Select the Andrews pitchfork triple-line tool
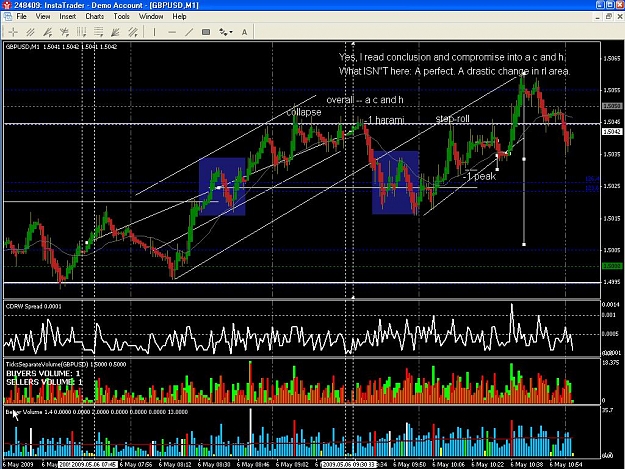625x469 pixels. (x=133, y=32)
